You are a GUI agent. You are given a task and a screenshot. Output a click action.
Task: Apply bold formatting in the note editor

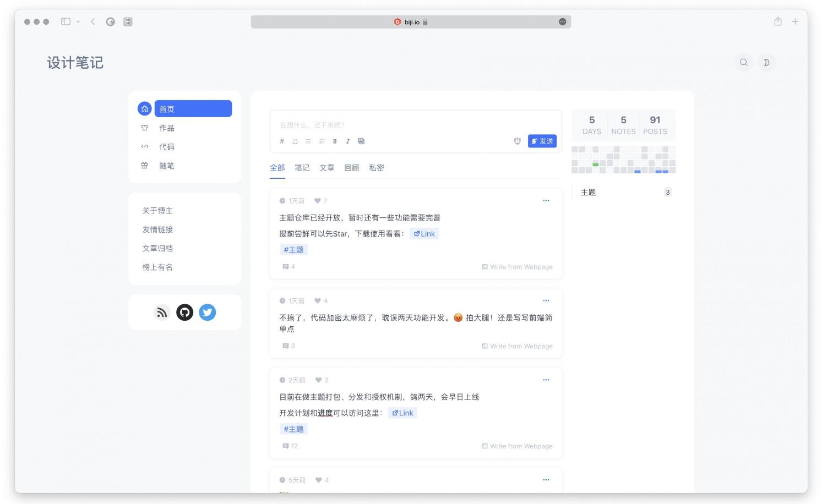[x=335, y=141]
